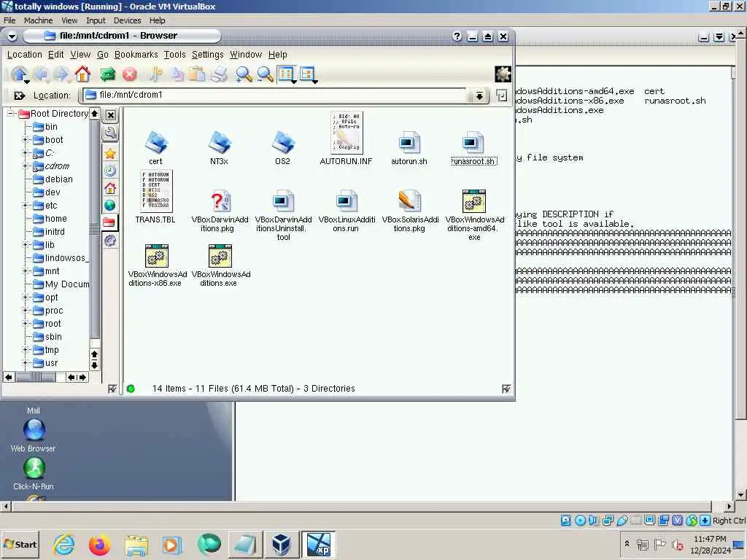This screenshot has height=560, width=747.
Task: Click the Copy toolbar icon
Action: [x=177, y=74]
